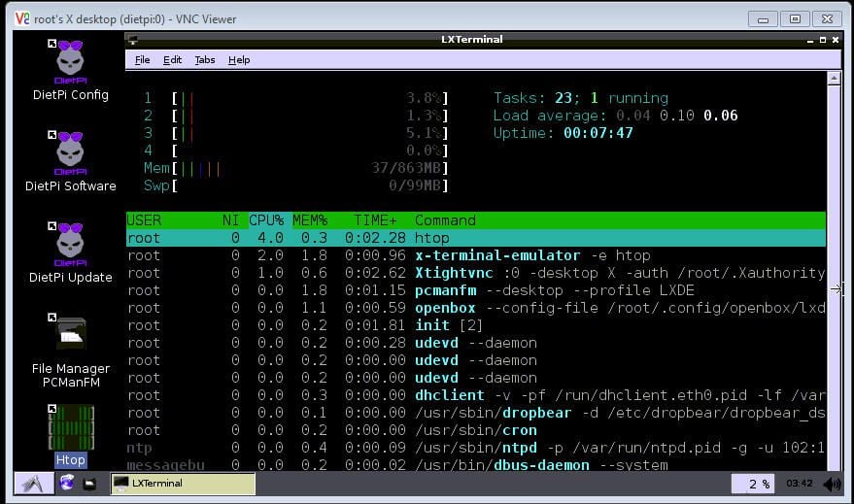Click the Tasks: 23 count text

(x=536, y=98)
